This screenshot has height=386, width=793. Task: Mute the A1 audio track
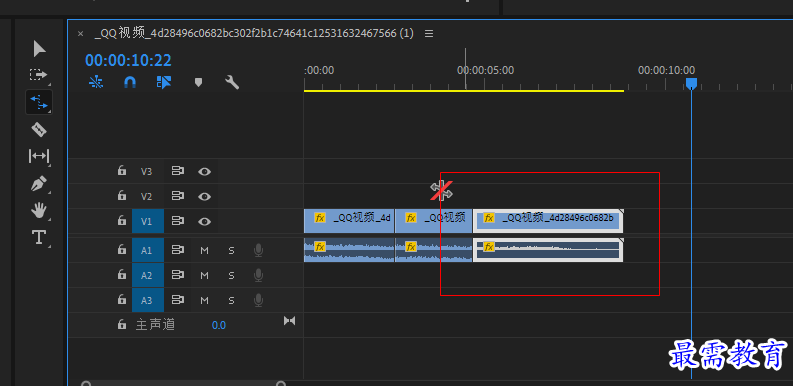pos(204,250)
